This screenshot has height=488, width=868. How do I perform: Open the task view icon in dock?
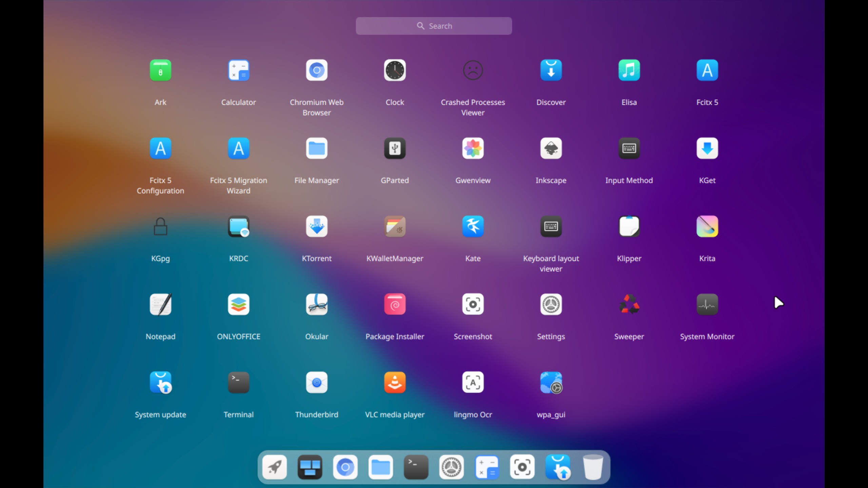(x=310, y=467)
